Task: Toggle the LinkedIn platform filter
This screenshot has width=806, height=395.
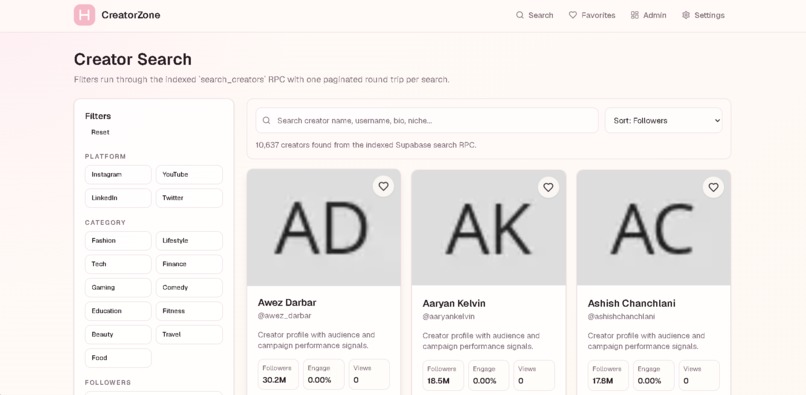Action: click(x=118, y=198)
